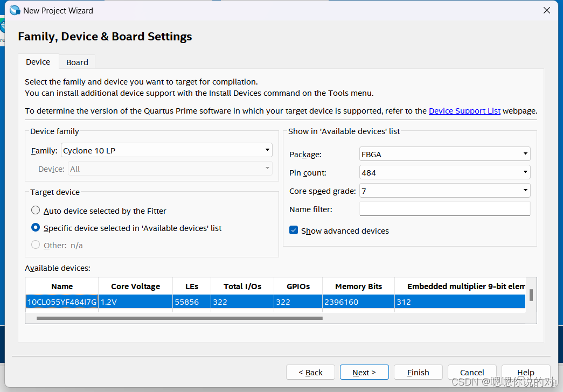Click Finish to complete the wizard
This screenshot has height=392, width=563.
click(x=418, y=372)
